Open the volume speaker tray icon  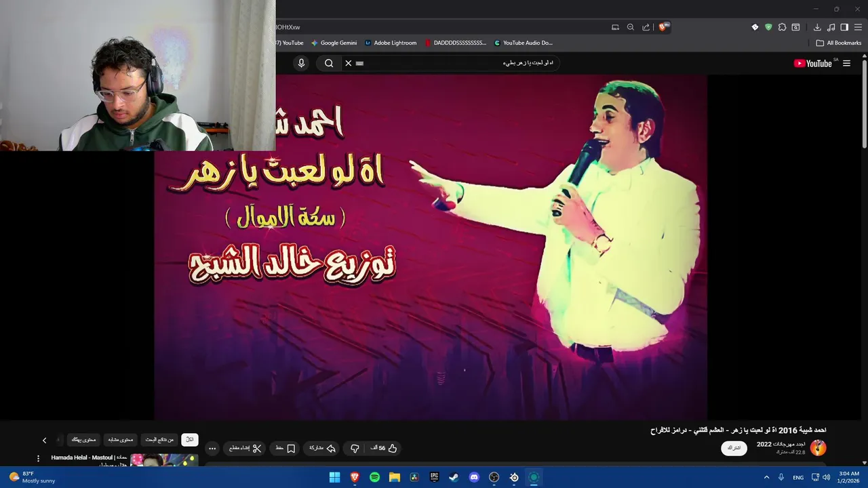click(x=826, y=477)
